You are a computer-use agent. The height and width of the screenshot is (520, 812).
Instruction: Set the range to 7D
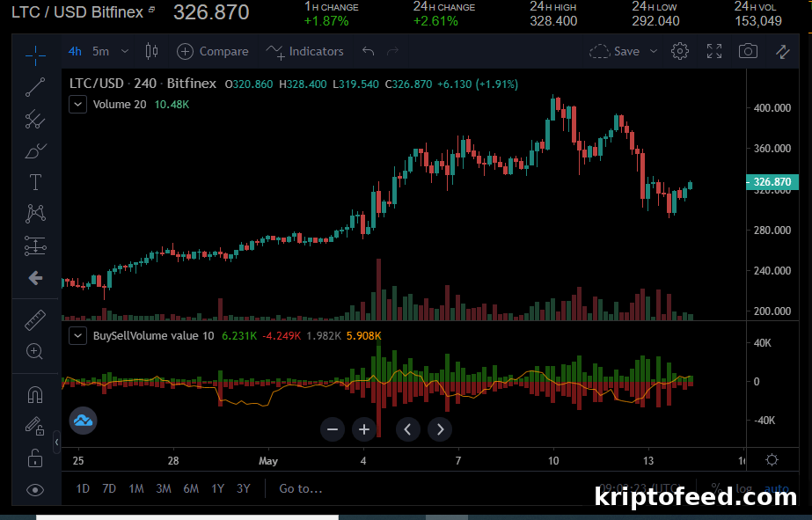[x=109, y=488]
